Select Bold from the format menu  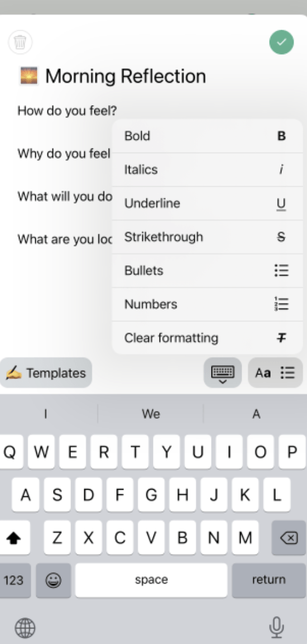[207, 136]
